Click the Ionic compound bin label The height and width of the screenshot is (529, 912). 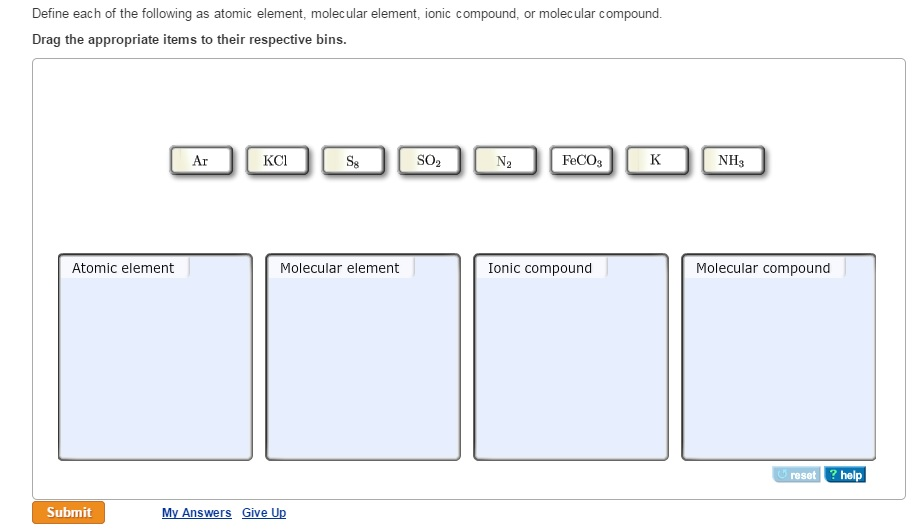click(x=540, y=268)
